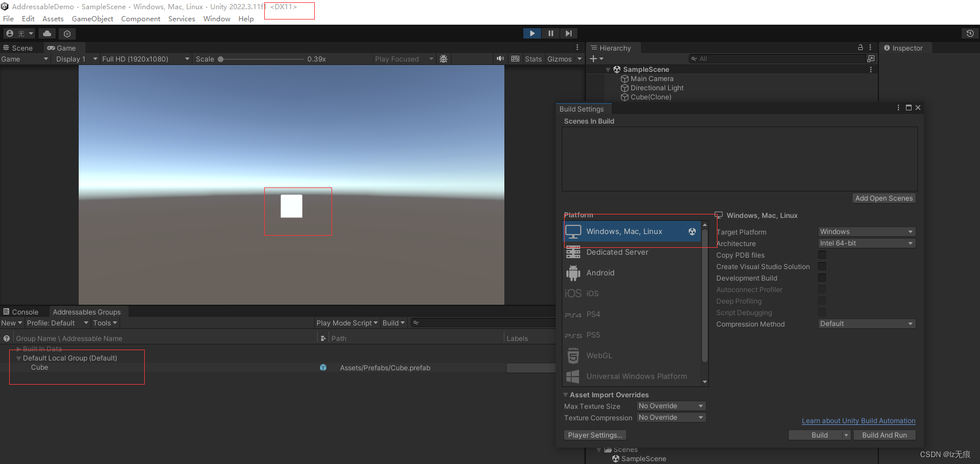Image resolution: width=980 pixels, height=464 pixels.
Task: Check Create Visual Studio Solution
Action: point(822,266)
